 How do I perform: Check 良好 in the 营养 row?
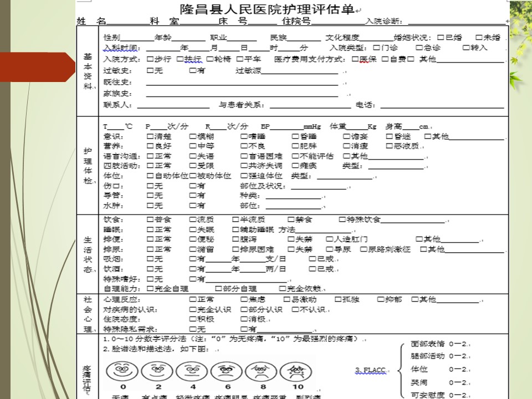150,146
